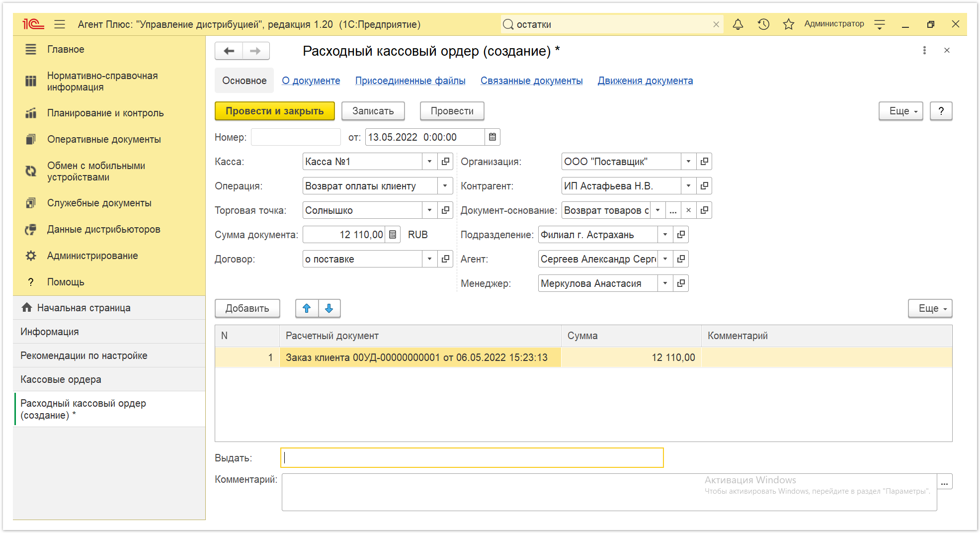
Task: Open the О документе tab
Action: click(311, 81)
